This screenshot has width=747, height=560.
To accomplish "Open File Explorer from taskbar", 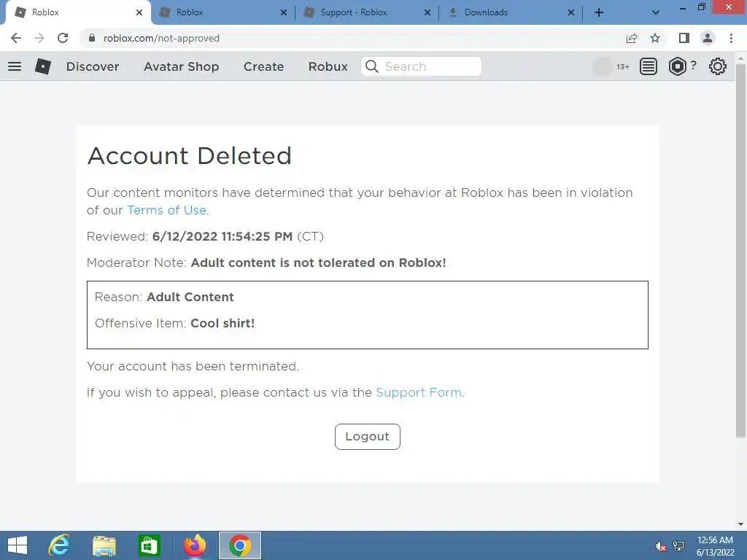I will pos(104,545).
